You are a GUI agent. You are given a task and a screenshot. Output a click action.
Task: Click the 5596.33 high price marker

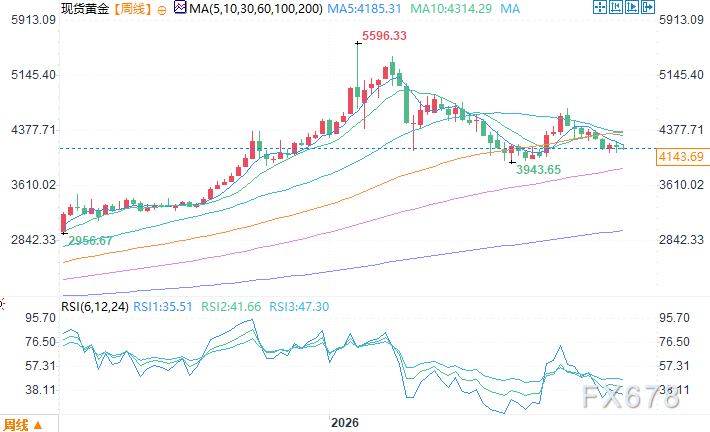[x=384, y=36]
